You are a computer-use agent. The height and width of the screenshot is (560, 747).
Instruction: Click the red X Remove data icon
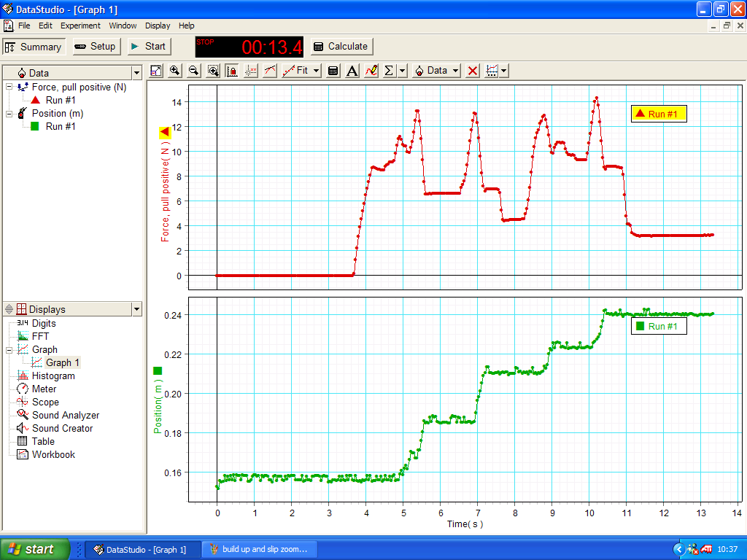pos(473,71)
